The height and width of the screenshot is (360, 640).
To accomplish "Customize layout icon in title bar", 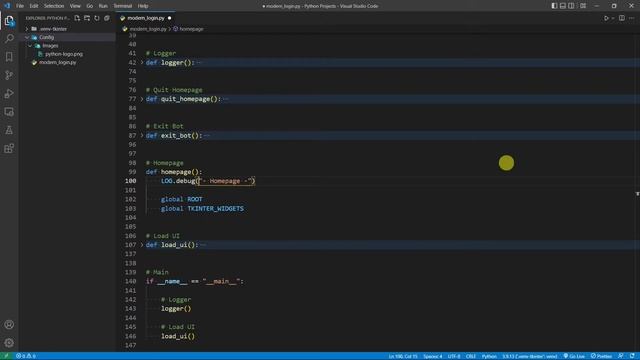I will (x=583, y=6).
